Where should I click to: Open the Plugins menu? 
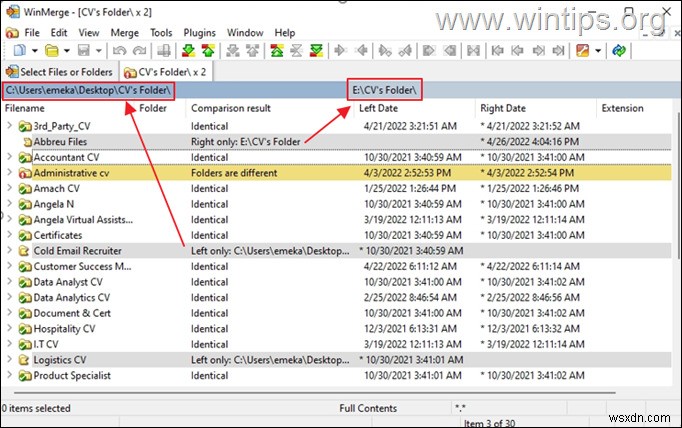coord(199,33)
